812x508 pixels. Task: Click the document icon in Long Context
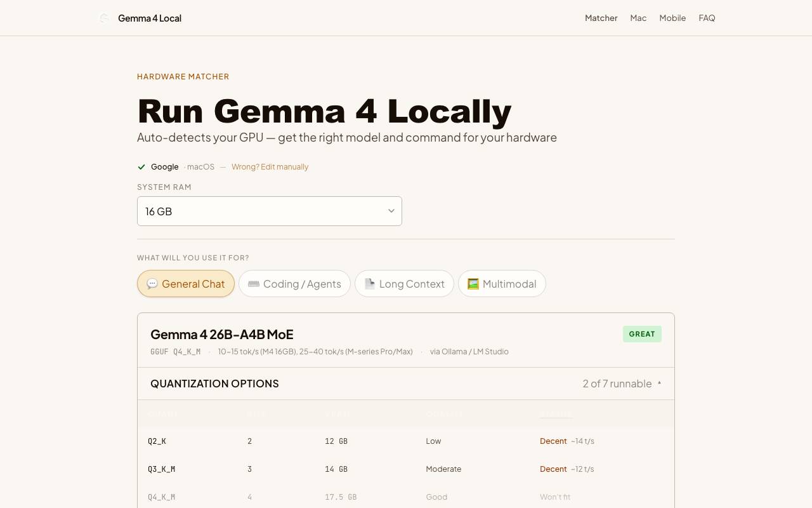pyautogui.click(x=370, y=284)
